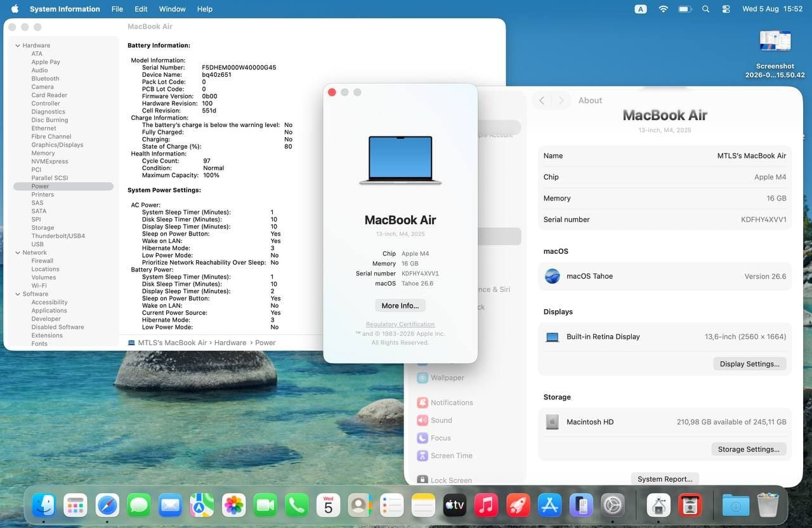Open Finder from the Dock
The height and width of the screenshot is (528, 812).
(x=44, y=505)
